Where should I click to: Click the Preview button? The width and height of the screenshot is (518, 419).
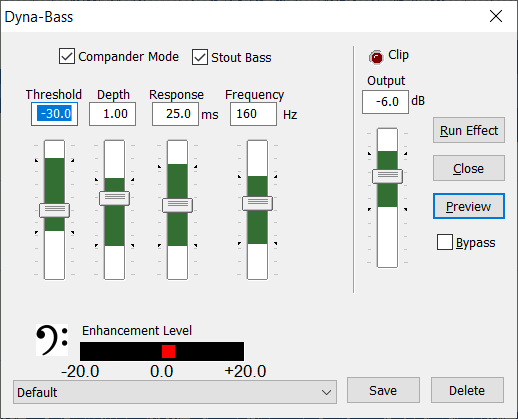[469, 206]
